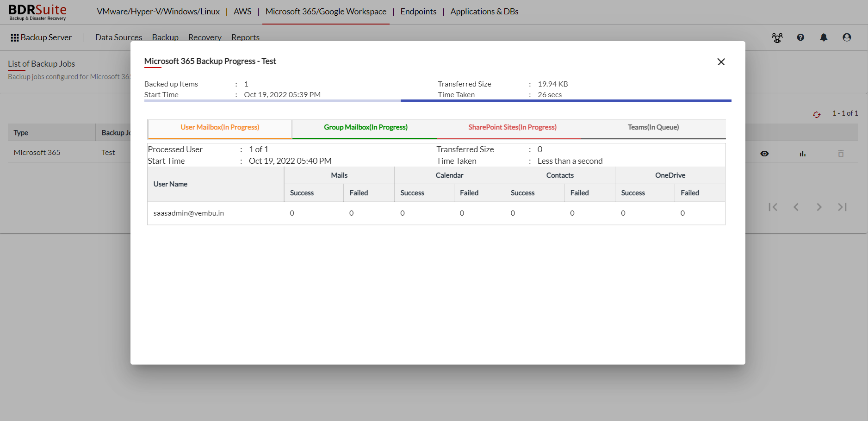The width and height of the screenshot is (868, 421).
Task: Delete the Test backup job via trash icon
Action: point(841,154)
